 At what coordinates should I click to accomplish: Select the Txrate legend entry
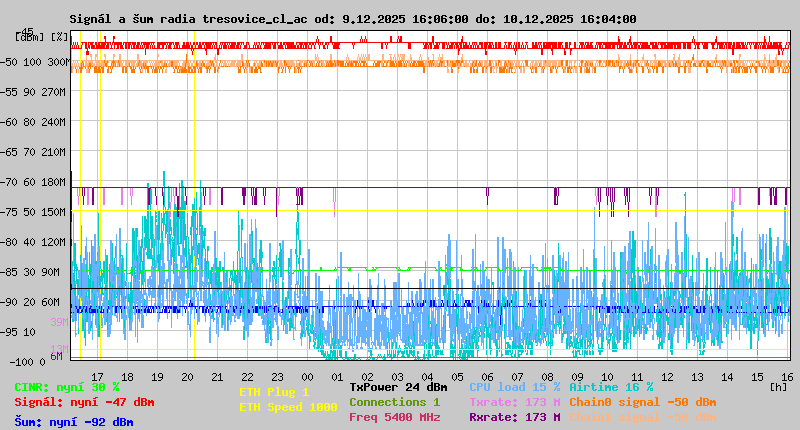(514, 402)
